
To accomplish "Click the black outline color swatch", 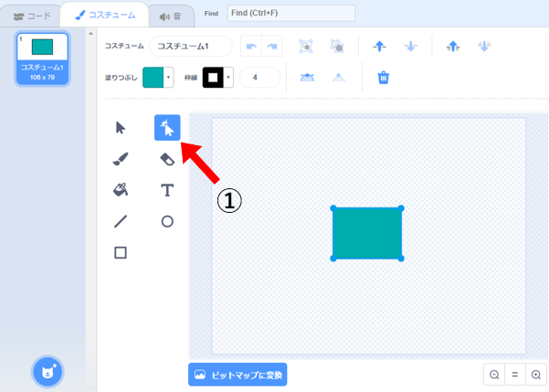I will pos(213,78).
